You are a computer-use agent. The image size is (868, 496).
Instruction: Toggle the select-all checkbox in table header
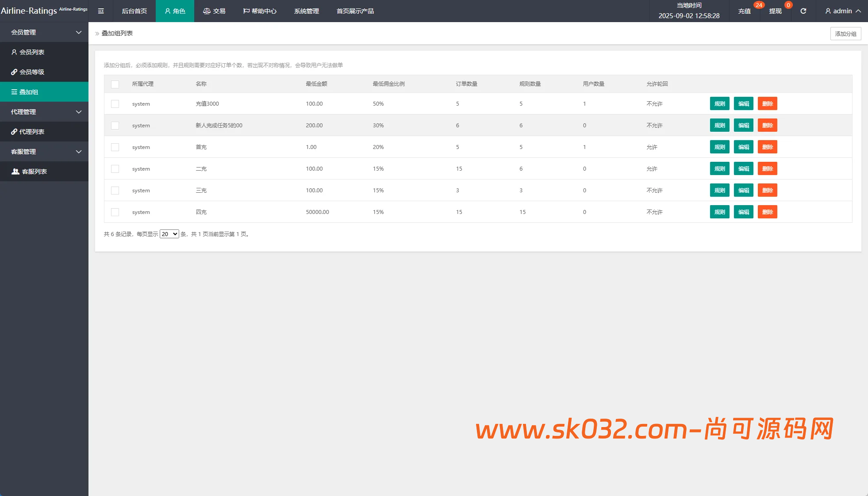[115, 84]
